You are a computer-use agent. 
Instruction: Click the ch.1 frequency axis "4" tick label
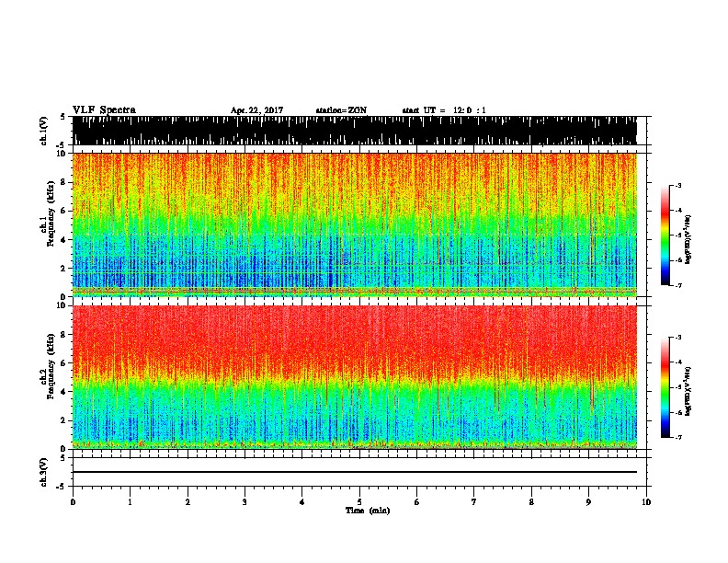click(x=64, y=240)
